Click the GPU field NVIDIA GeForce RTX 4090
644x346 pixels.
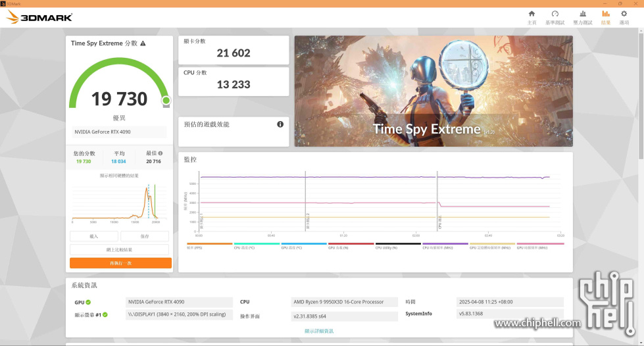179,302
